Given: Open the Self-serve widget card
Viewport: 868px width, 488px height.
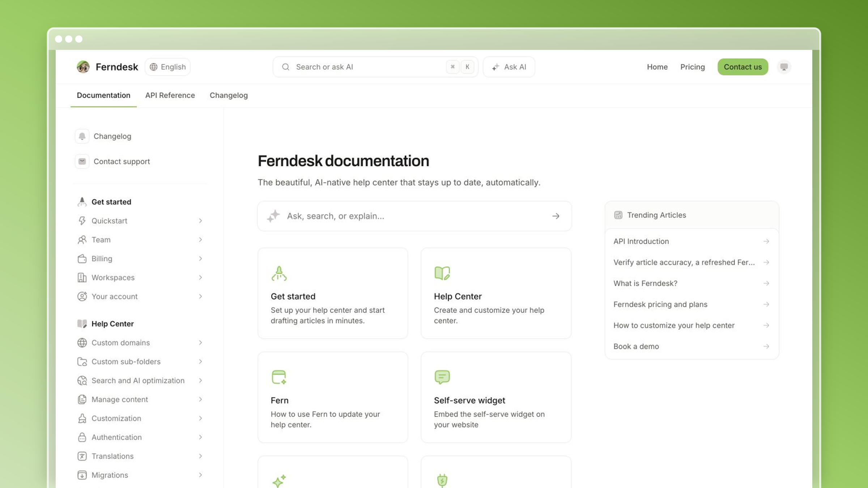Looking at the screenshot, I should (496, 397).
